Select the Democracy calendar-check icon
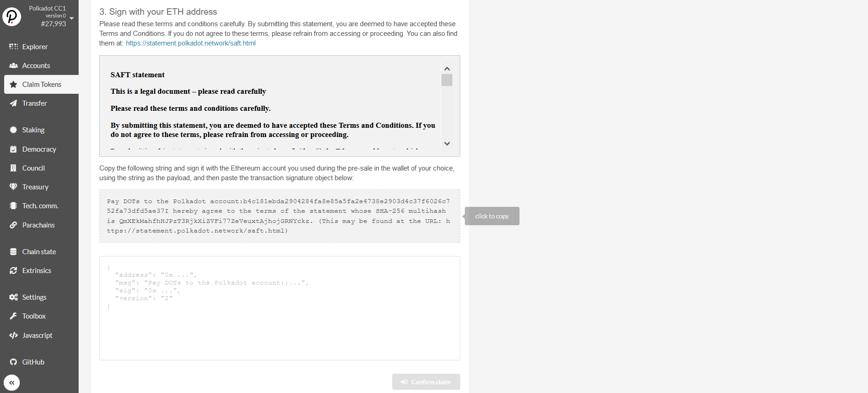This screenshot has width=868, height=393. coord(13,149)
